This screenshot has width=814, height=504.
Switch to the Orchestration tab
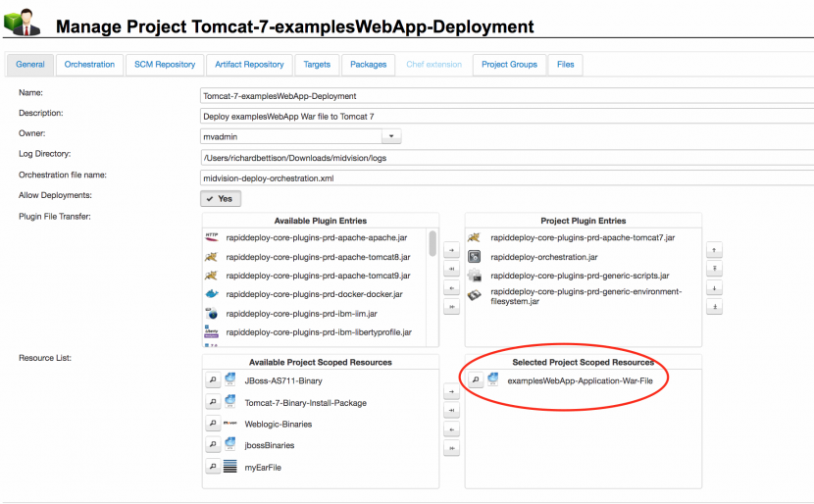click(89, 65)
